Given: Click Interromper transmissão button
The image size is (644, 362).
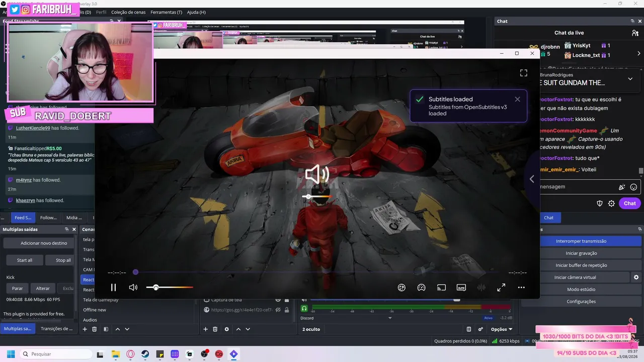Looking at the screenshot, I should (x=581, y=241).
